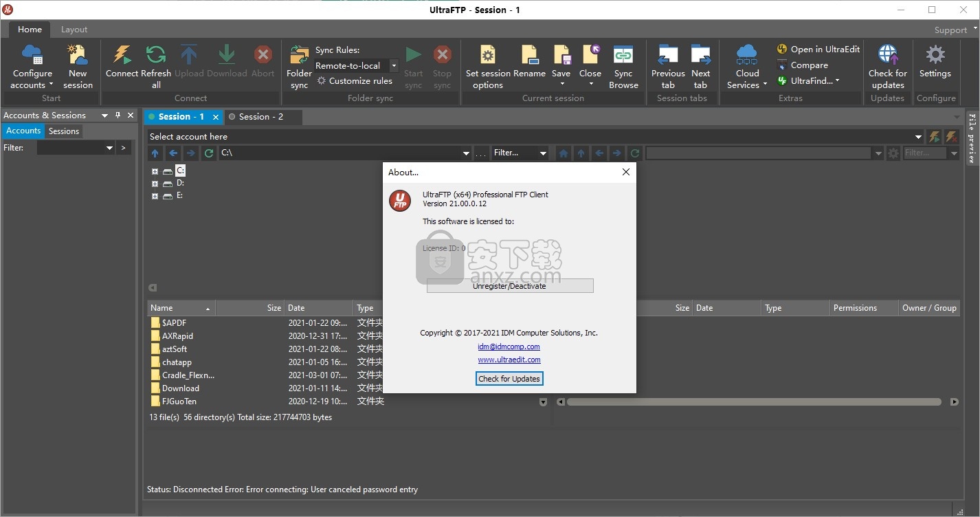This screenshot has height=517, width=980.
Task: Open Folder sync tool
Action: point(299,67)
